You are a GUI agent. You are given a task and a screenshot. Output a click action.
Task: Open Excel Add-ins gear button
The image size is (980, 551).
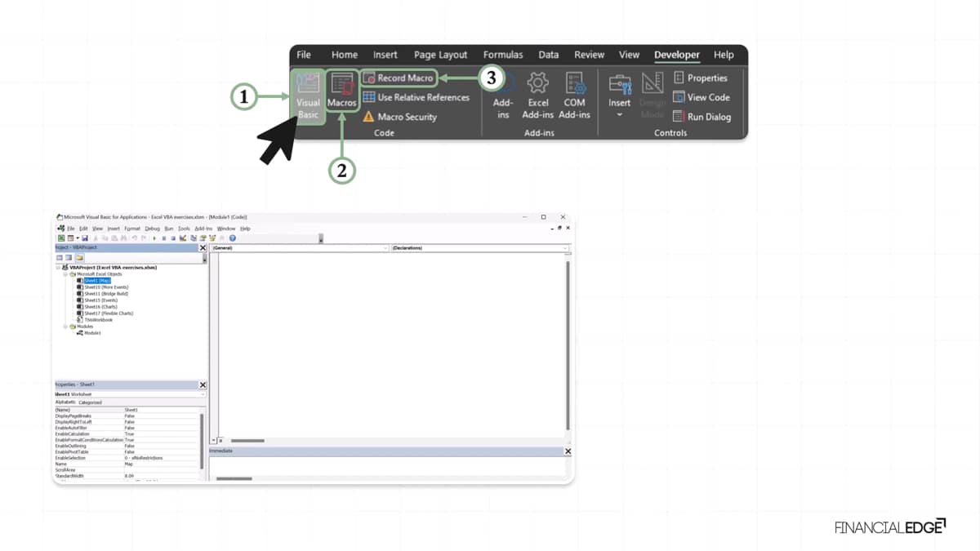537,96
